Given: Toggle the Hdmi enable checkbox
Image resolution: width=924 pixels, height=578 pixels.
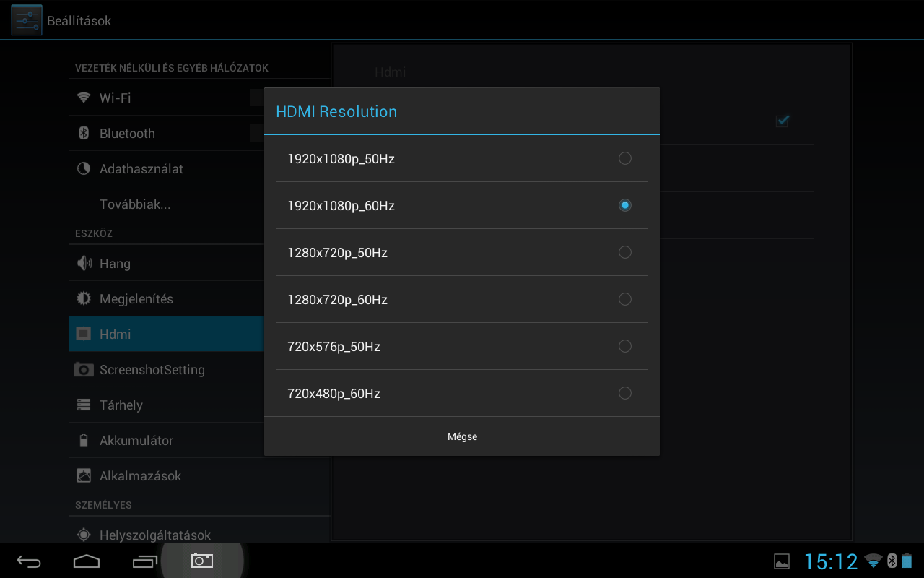Looking at the screenshot, I should click(782, 121).
